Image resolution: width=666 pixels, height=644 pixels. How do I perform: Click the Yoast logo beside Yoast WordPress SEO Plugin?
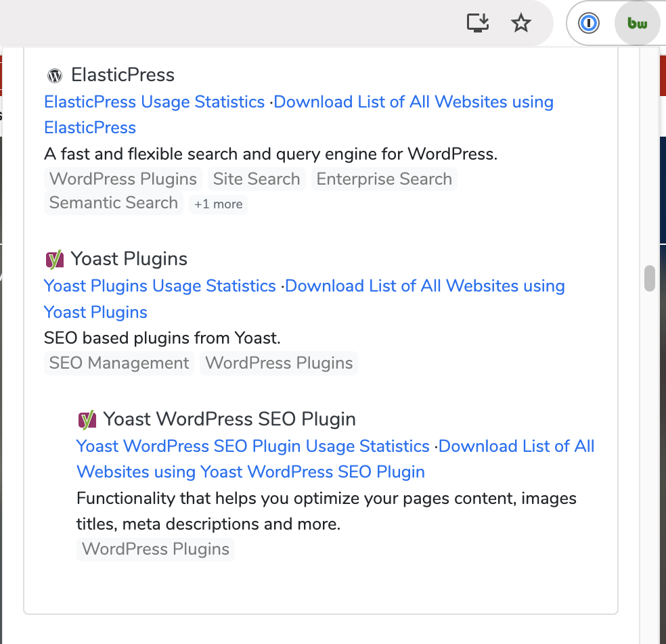pyautogui.click(x=87, y=420)
